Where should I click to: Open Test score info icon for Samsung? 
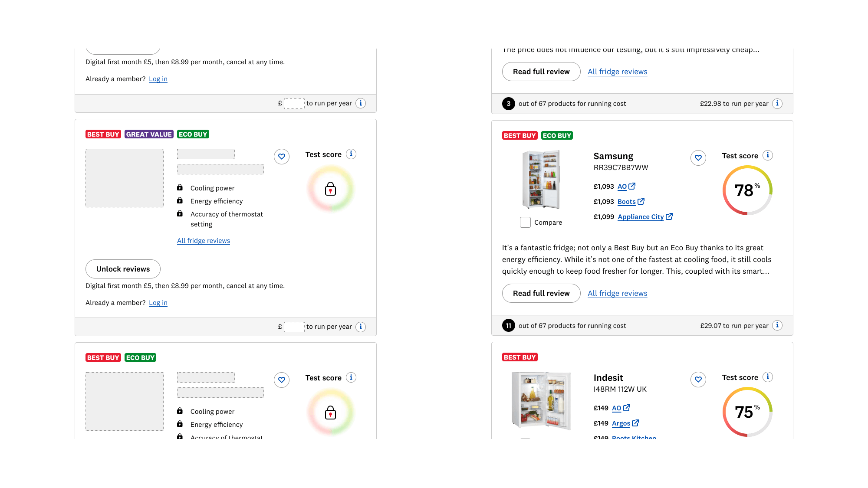pyautogui.click(x=768, y=155)
